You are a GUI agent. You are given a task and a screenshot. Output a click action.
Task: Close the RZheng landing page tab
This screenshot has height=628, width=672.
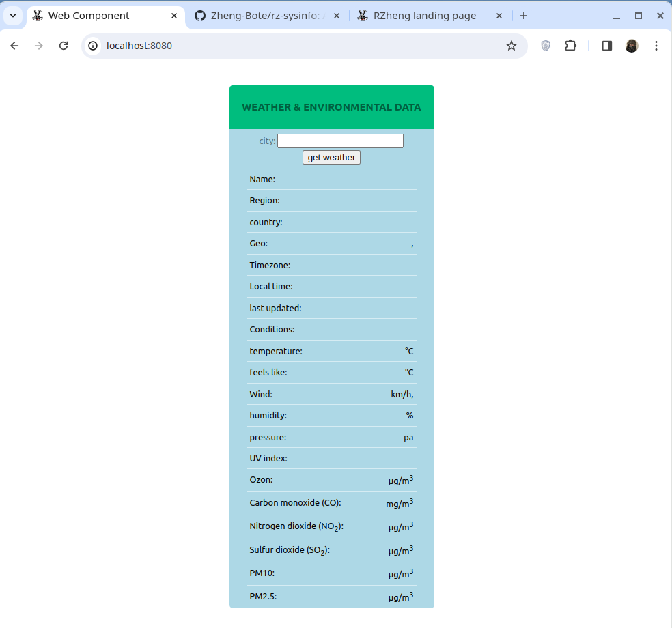499,16
